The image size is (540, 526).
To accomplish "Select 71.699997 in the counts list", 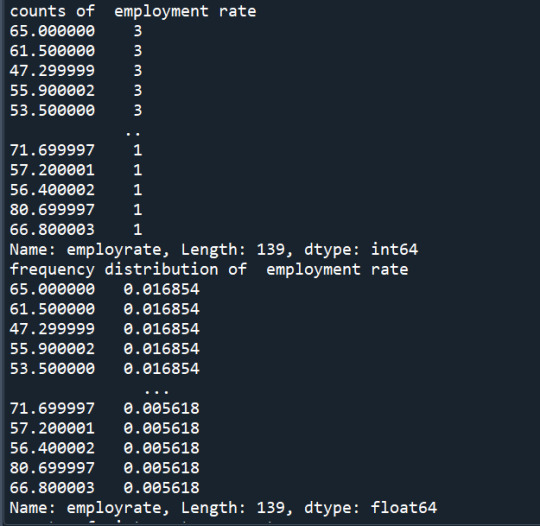I will (x=52, y=150).
